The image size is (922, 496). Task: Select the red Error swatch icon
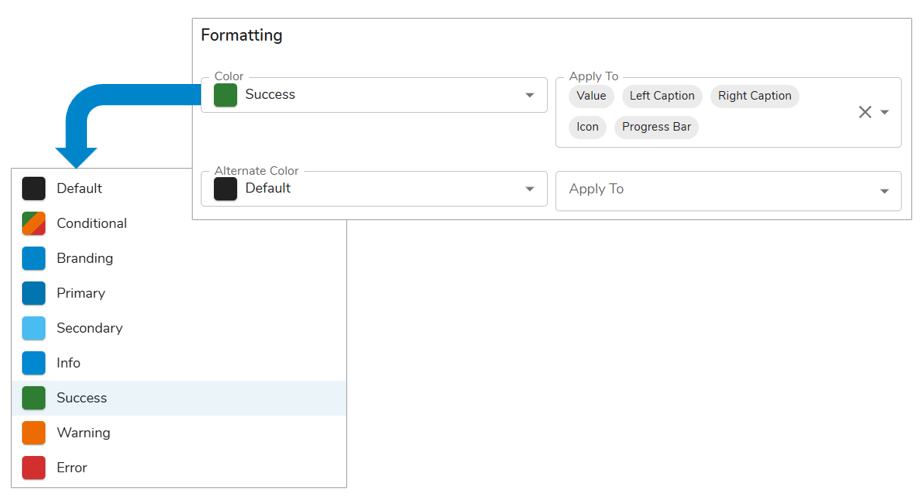(34, 468)
